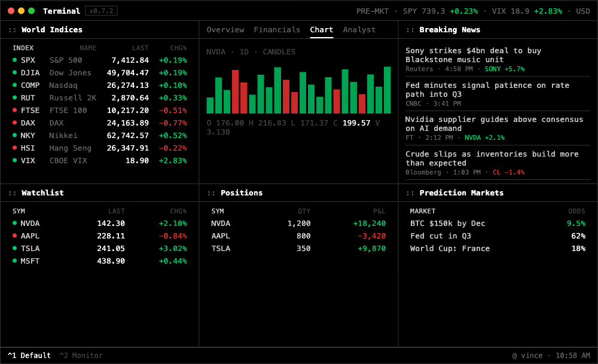Image resolution: width=598 pixels, height=364 pixels.
Task: Click the PRE-MKT session label
Action: [x=372, y=11]
